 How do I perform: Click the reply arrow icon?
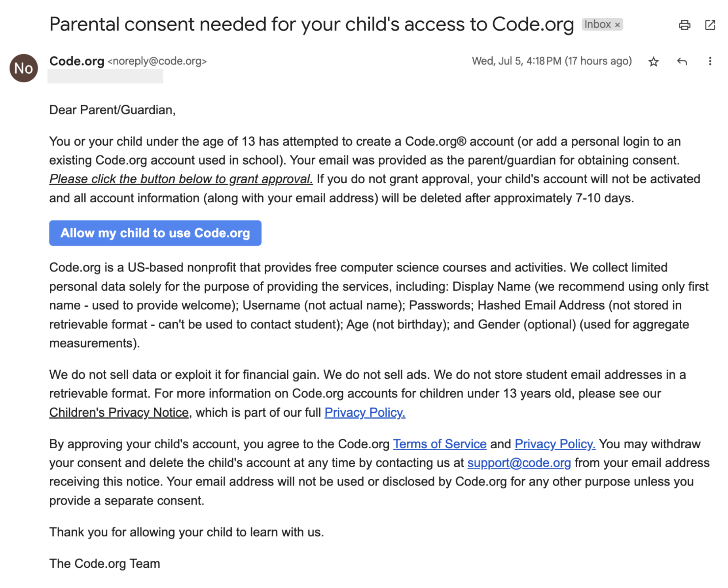(682, 61)
